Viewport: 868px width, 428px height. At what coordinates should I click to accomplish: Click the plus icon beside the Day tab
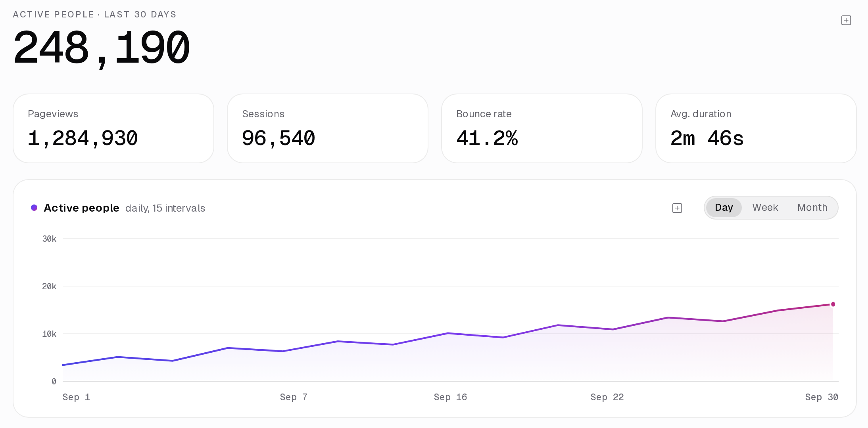pos(677,208)
